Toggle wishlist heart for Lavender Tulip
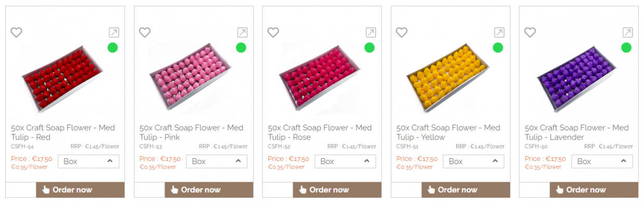The height and width of the screenshot is (203, 644). (x=530, y=32)
